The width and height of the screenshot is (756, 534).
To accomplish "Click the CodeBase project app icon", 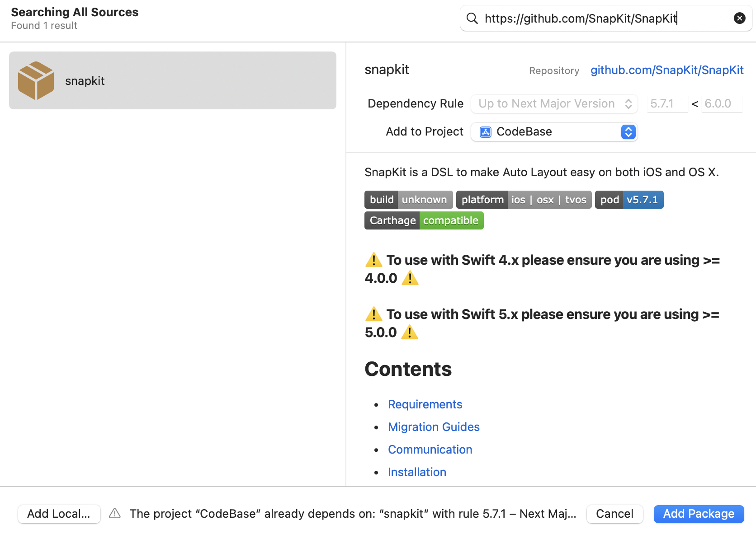I will tap(486, 132).
